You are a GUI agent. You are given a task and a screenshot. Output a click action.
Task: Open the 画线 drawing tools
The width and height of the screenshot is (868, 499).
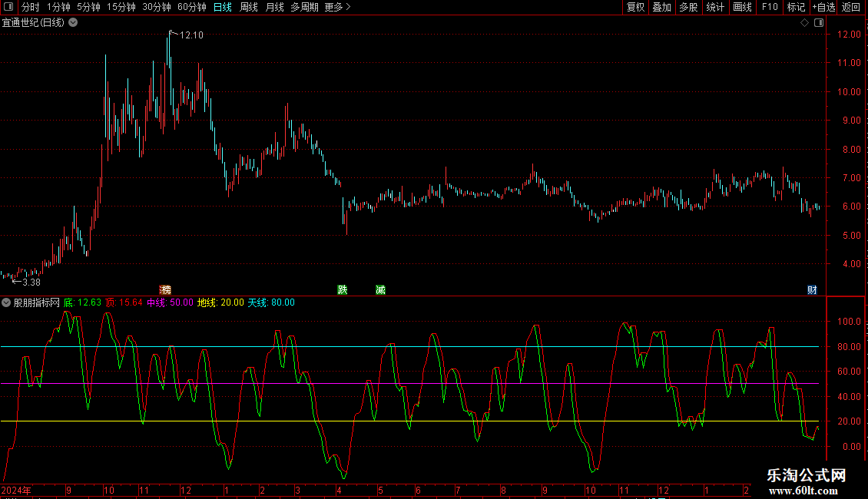(x=742, y=7)
